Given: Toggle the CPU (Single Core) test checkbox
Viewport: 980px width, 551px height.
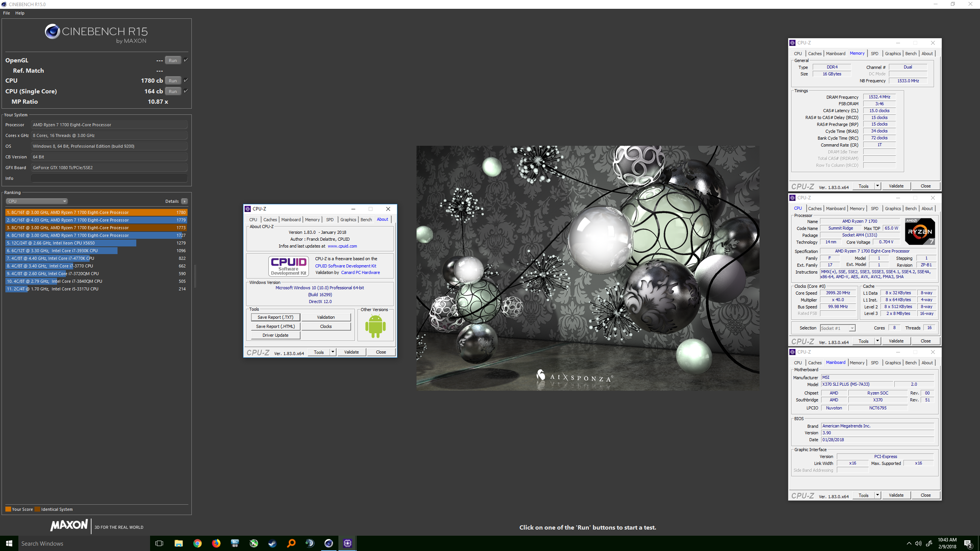Looking at the screenshot, I should (x=186, y=91).
